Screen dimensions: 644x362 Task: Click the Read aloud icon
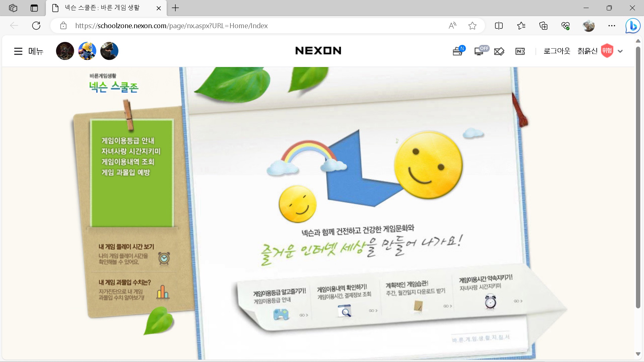tap(452, 26)
